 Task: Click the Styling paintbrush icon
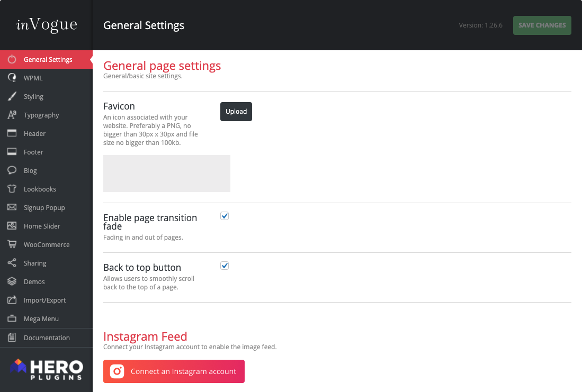[12, 96]
